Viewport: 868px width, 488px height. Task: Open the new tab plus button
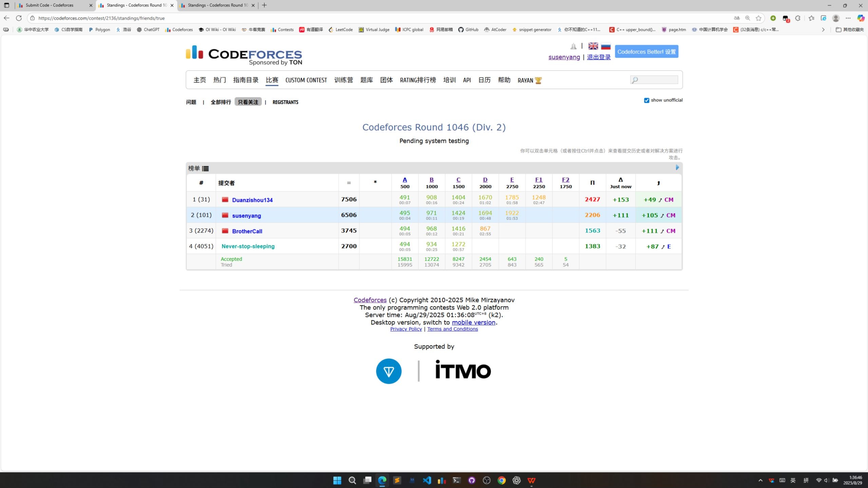(264, 5)
